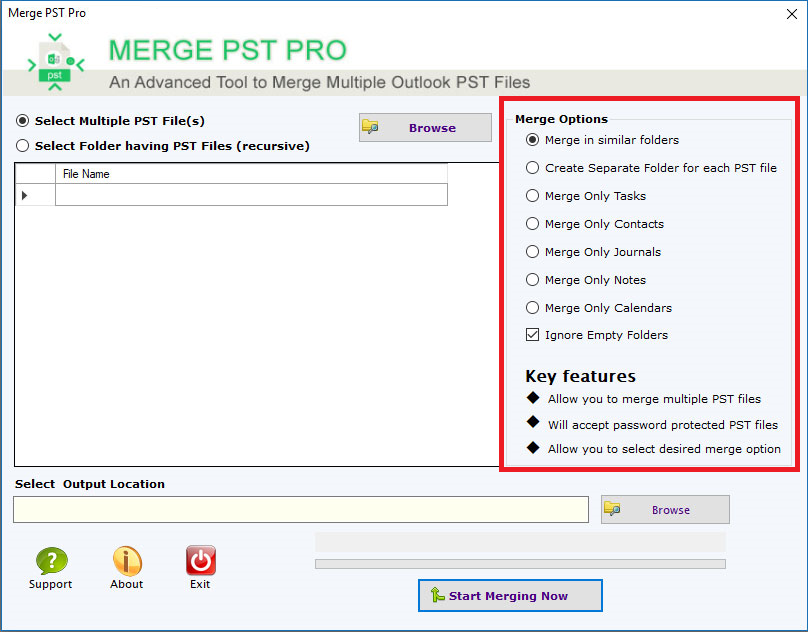Click the red Exit power icon
The height and width of the screenshot is (632, 808).
[x=200, y=560]
